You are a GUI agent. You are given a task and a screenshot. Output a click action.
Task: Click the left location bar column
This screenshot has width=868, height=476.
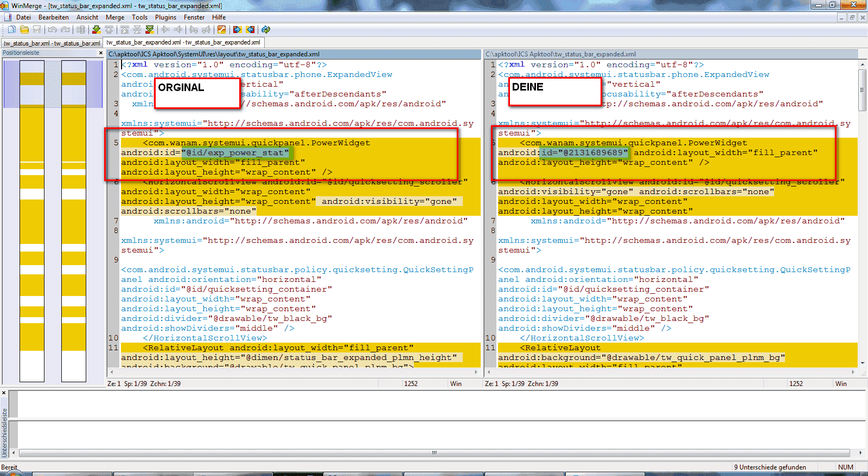coord(32,221)
